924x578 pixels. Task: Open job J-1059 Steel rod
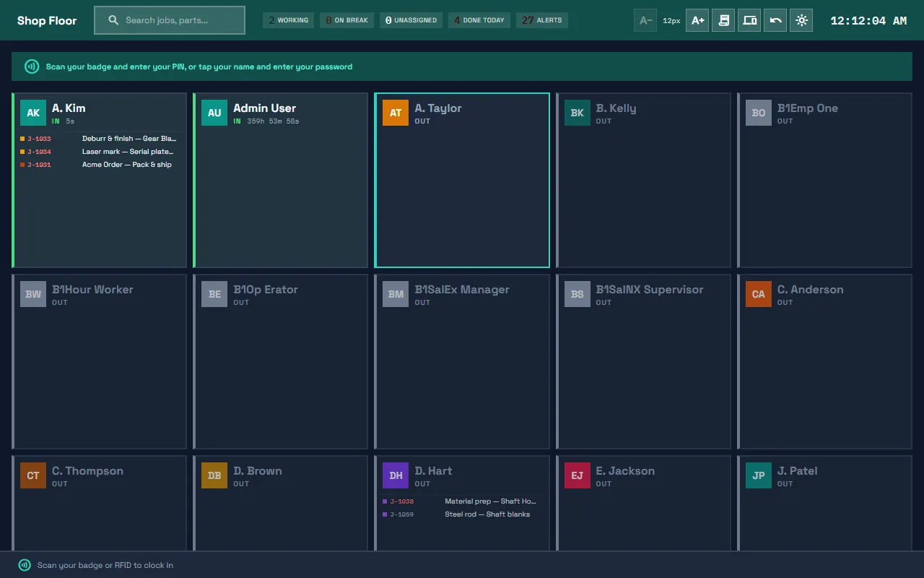461,514
